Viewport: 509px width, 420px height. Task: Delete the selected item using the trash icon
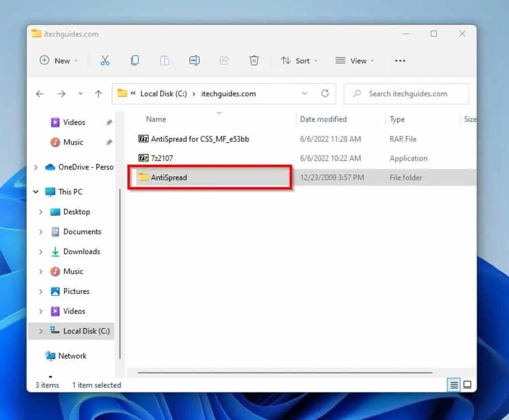click(x=254, y=60)
